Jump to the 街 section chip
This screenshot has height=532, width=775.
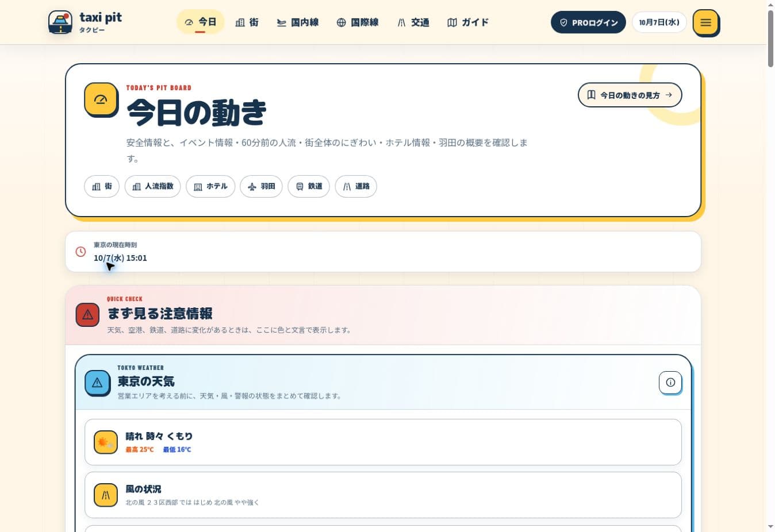click(x=102, y=186)
